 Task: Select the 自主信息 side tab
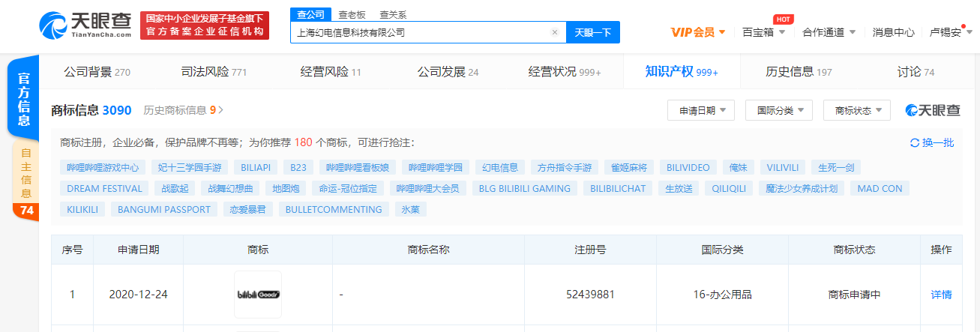tap(26, 180)
